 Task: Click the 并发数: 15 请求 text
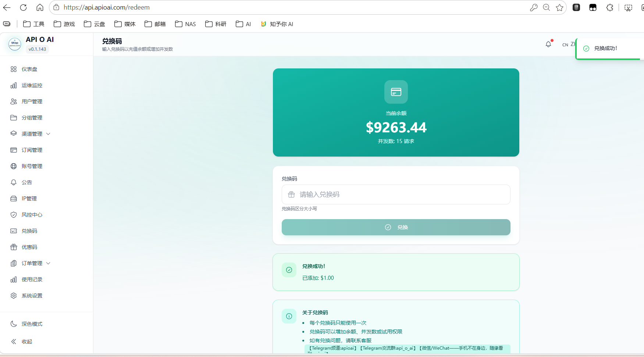pyautogui.click(x=396, y=141)
